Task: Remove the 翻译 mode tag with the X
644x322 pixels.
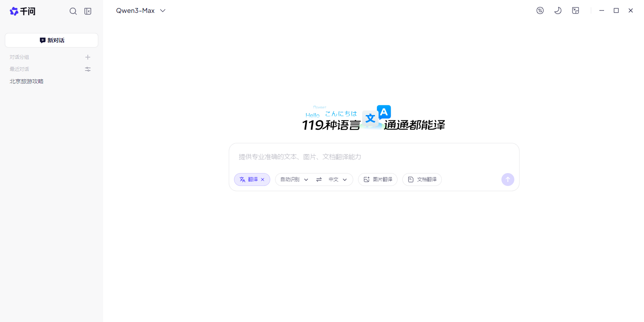Action: tap(263, 180)
